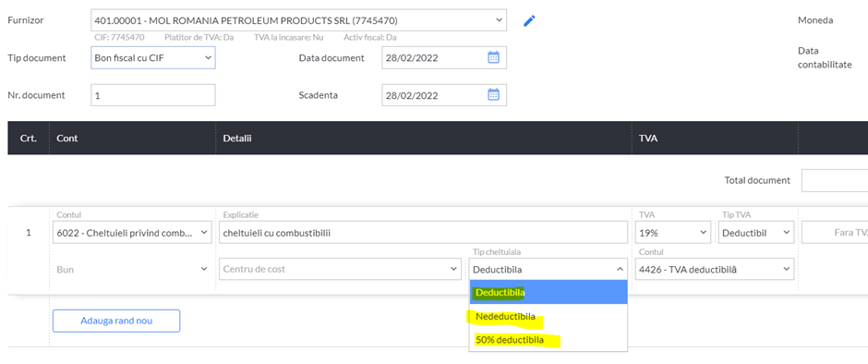Expand the 4426 TVA deductibila account dropdown
The image size is (868, 364).
click(x=715, y=269)
